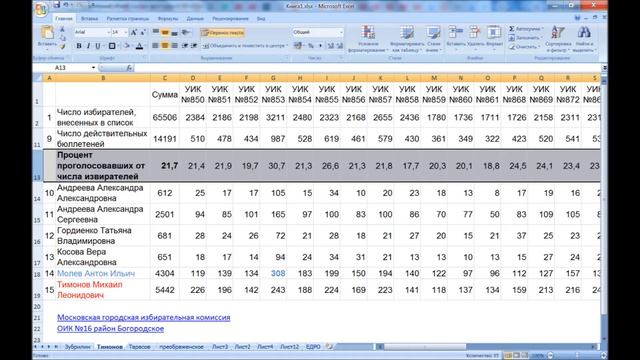The width and height of the screenshot is (640, 360).
Task: Switch to the Home 'Главная' ribbon tab
Action: (x=64, y=18)
